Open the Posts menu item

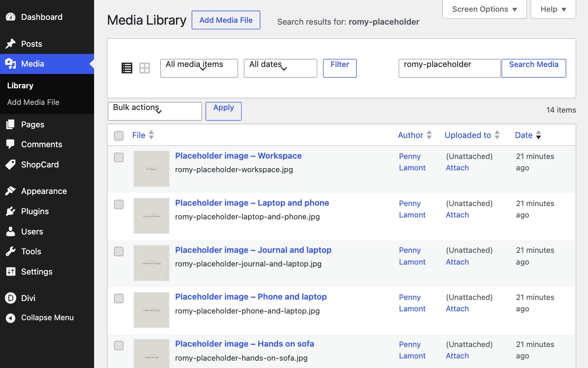[47, 44]
